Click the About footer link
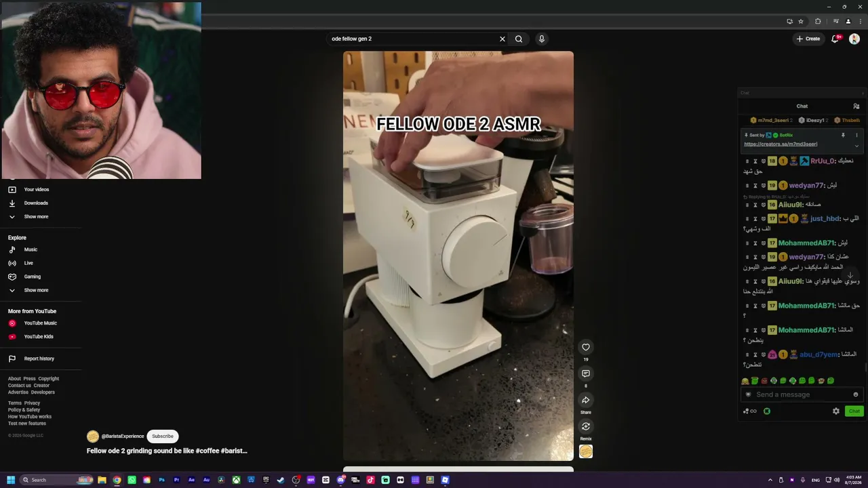 (x=14, y=379)
